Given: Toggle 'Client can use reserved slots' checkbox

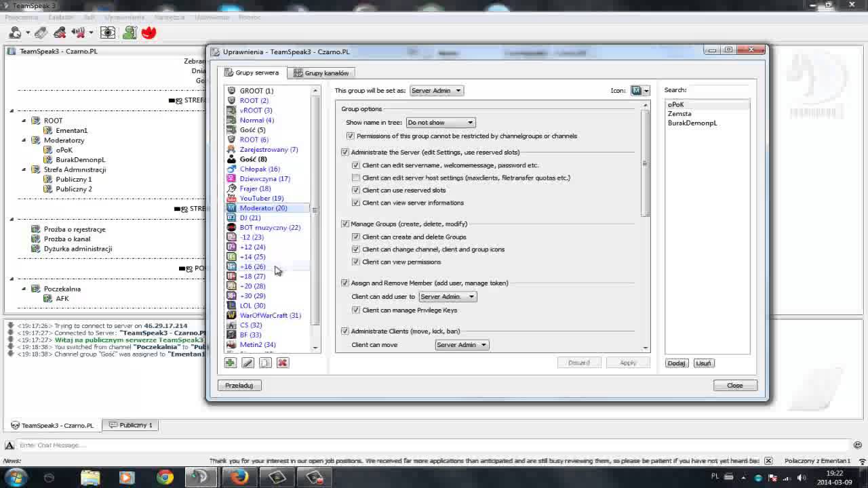Looking at the screenshot, I should point(356,190).
